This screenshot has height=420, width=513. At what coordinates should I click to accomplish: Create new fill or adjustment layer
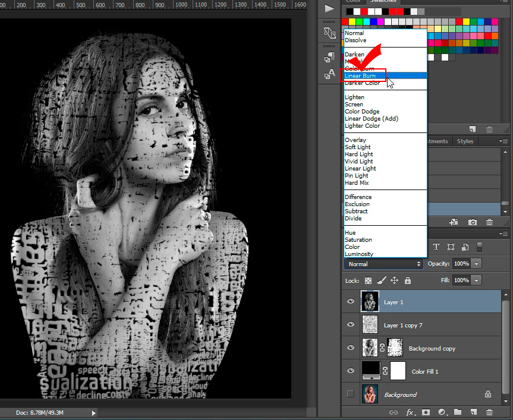(x=442, y=412)
